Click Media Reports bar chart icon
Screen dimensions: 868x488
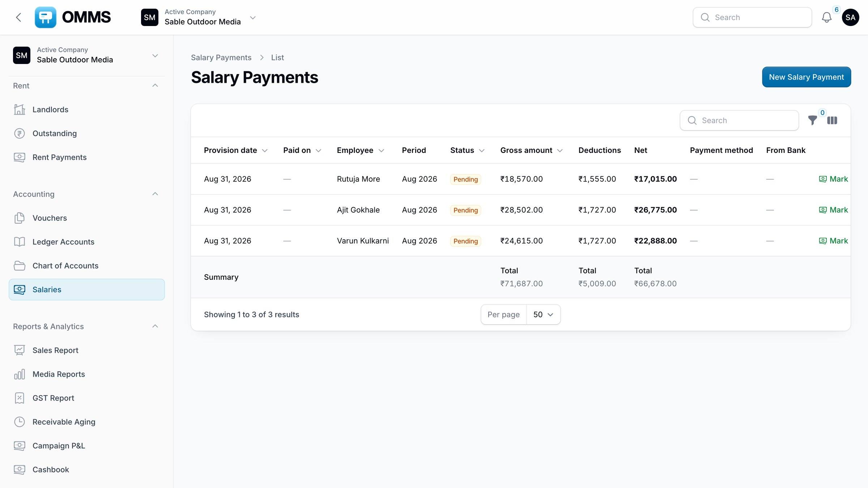coord(20,374)
